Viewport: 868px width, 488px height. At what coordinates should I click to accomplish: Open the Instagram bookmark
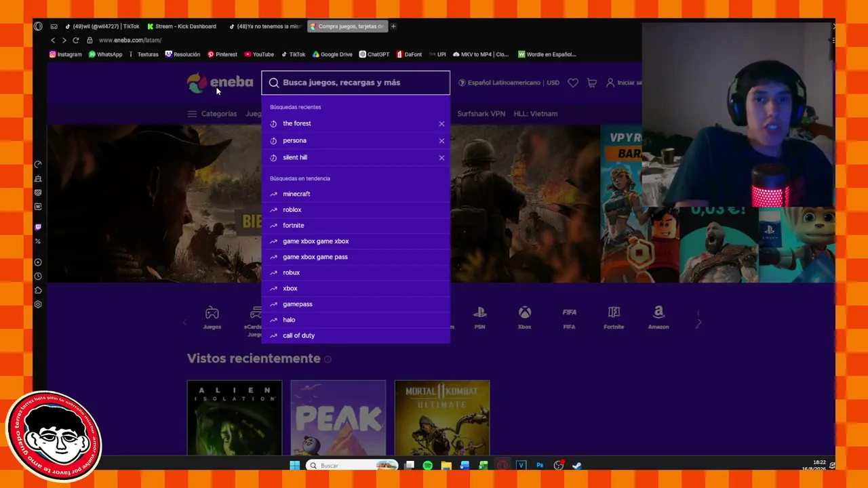(65, 54)
